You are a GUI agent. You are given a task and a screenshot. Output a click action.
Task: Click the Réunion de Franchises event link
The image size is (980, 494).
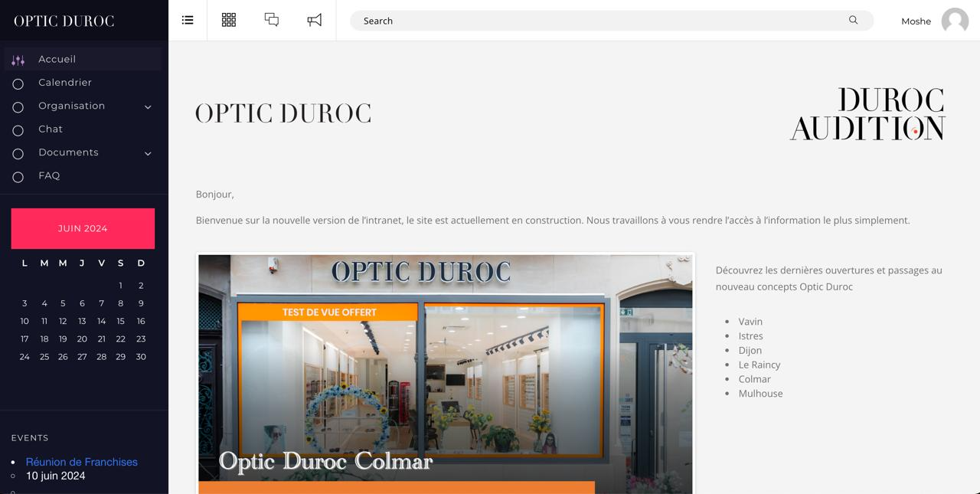[x=82, y=462]
